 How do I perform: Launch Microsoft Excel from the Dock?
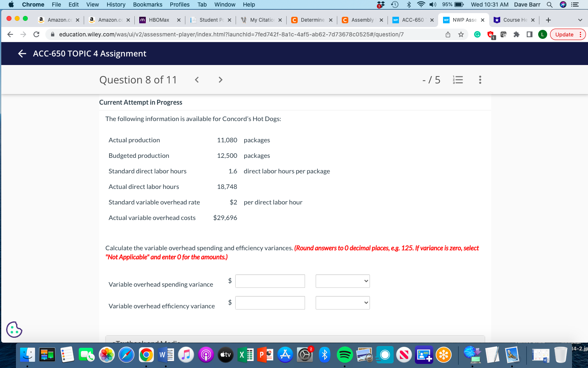[x=246, y=355]
